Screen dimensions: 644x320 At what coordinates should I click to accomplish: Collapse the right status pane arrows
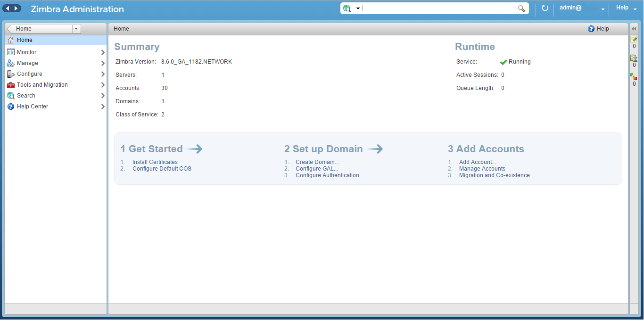click(634, 29)
